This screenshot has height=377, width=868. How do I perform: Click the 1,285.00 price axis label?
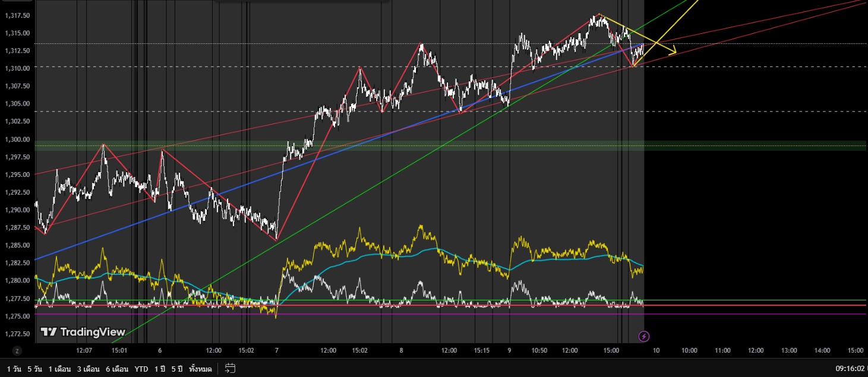point(17,245)
